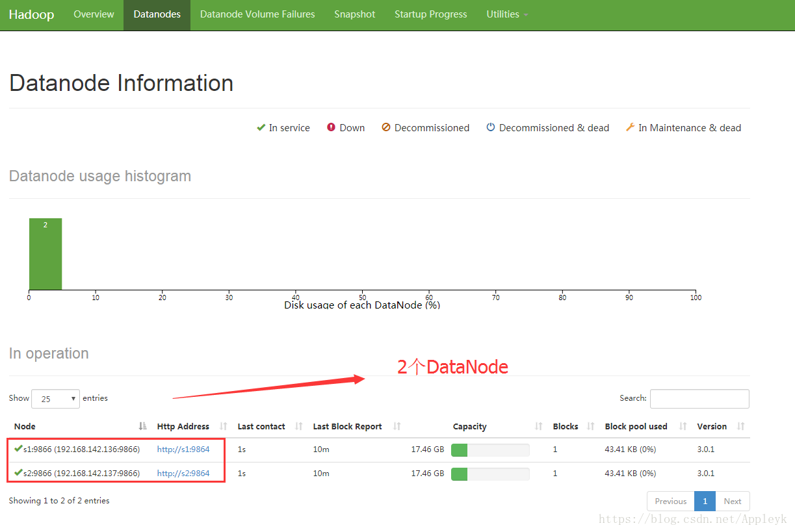Select the Datanodes tab

coord(157,14)
